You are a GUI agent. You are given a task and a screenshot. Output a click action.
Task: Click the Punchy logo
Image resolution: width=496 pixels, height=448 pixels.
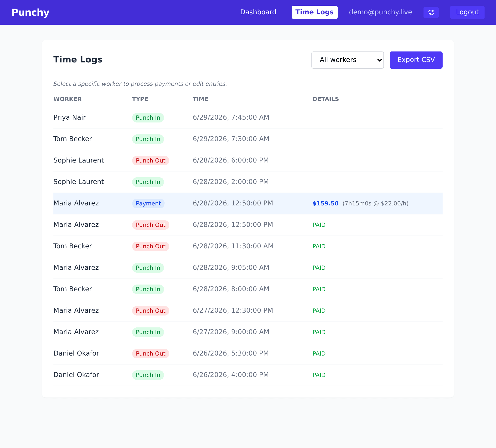pyautogui.click(x=31, y=12)
